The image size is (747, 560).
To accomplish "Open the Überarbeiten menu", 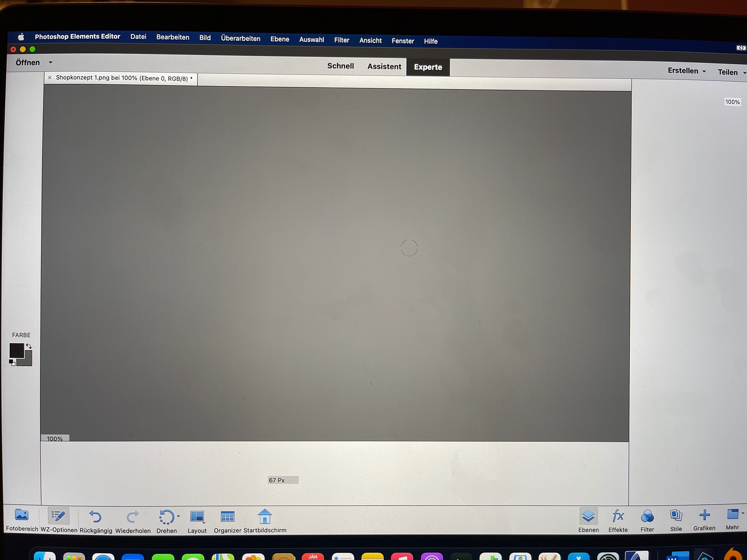I will coord(240,39).
